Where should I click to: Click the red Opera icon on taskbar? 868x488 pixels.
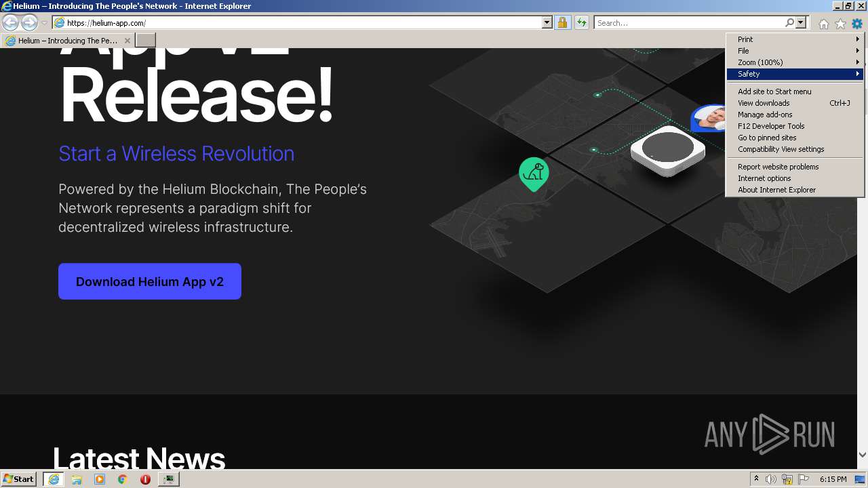(145, 479)
